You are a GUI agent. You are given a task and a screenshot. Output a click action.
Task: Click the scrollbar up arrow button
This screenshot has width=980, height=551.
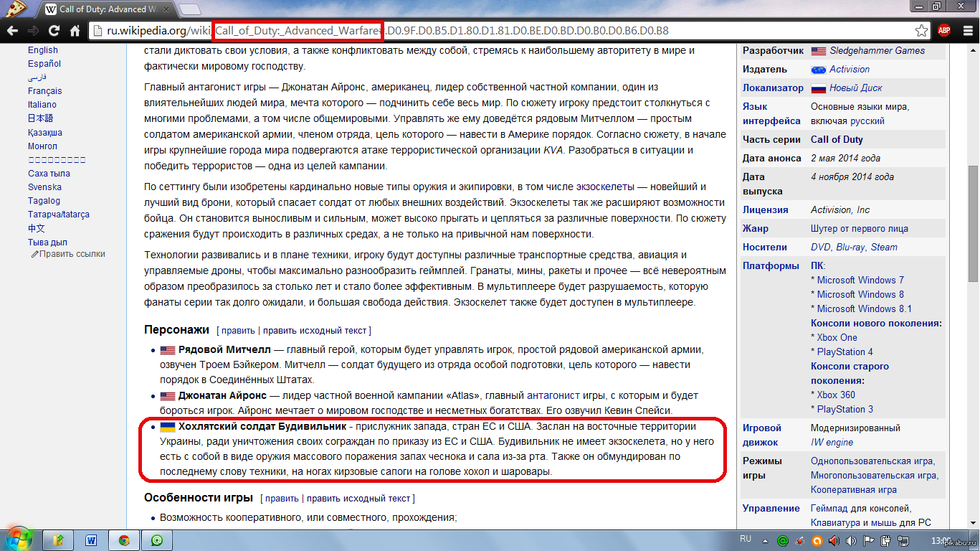[973, 50]
